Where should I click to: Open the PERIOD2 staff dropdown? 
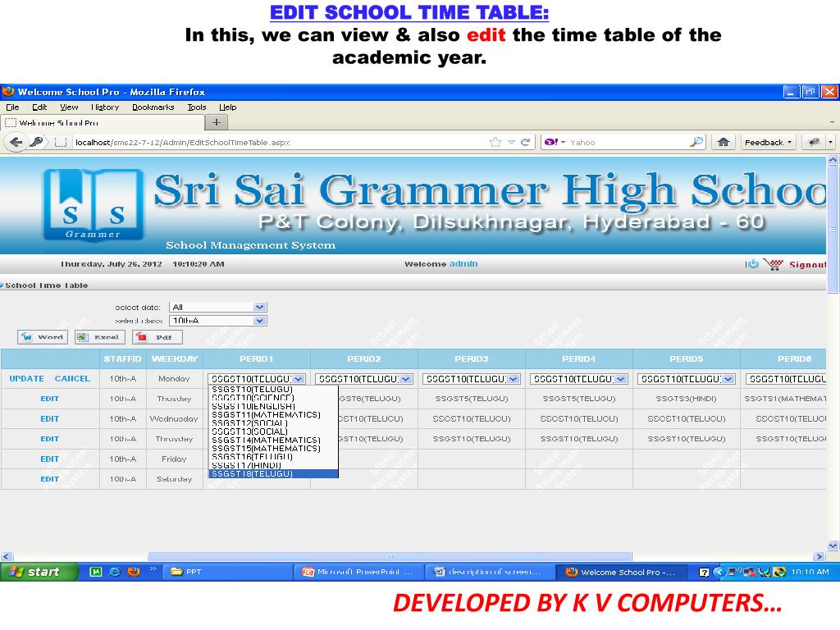363,379
